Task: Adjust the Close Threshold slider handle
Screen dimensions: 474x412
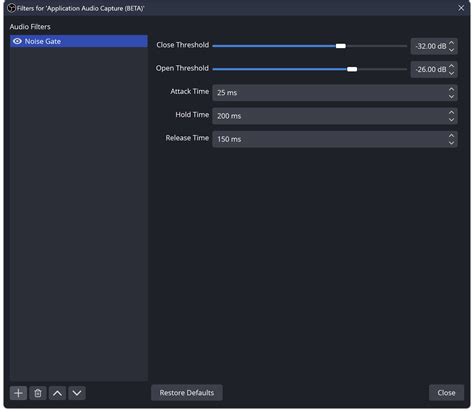Action: point(341,46)
